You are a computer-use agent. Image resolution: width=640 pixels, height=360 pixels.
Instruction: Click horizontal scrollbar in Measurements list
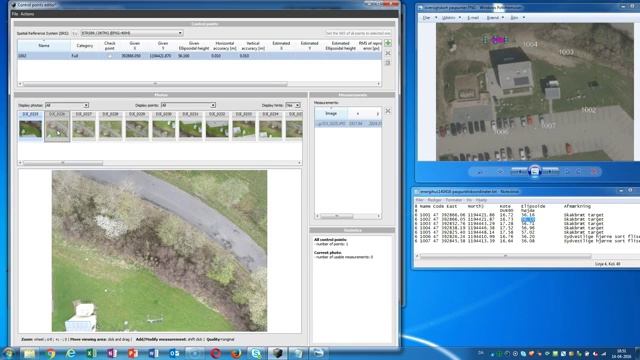(337, 216)
